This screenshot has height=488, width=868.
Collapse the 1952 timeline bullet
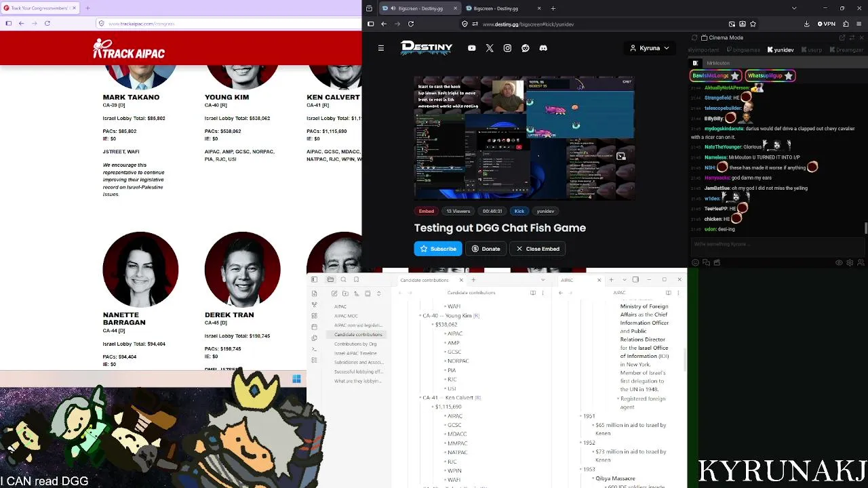581,443
